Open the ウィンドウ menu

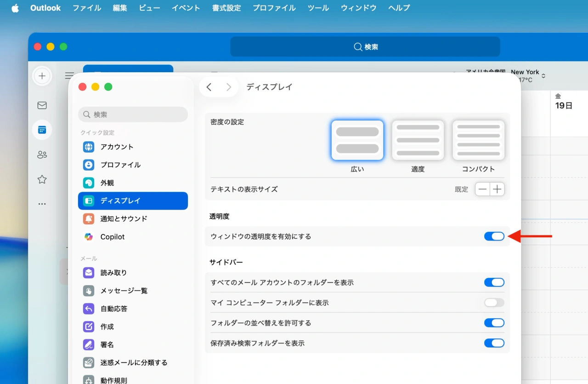tap(359, 8)
